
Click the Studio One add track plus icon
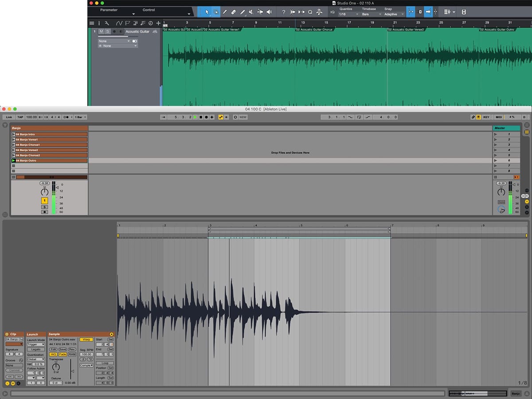point(158,23)
